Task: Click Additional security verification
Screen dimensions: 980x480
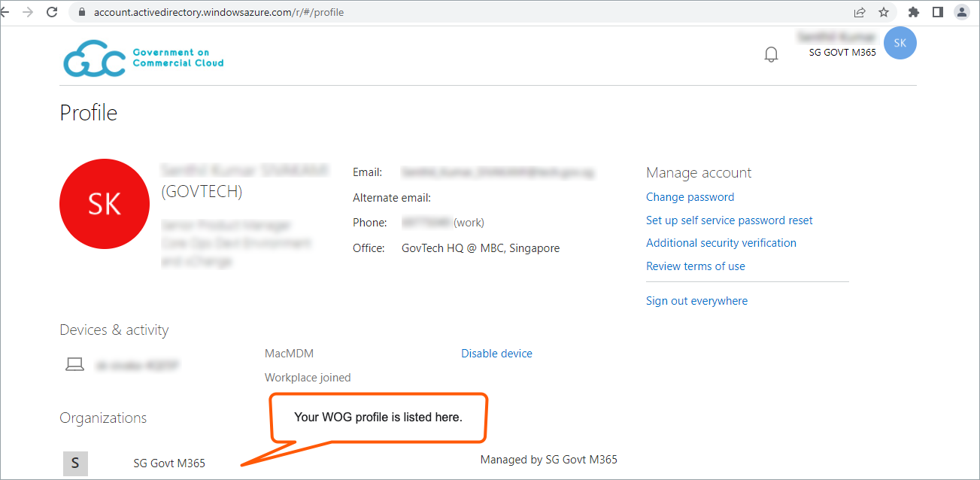Action: click(x=721, y=242)
